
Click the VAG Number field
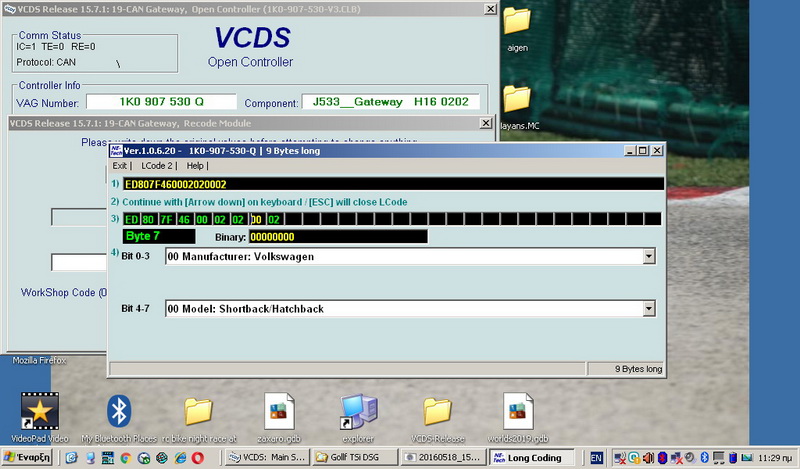click(x=161, y=102)
